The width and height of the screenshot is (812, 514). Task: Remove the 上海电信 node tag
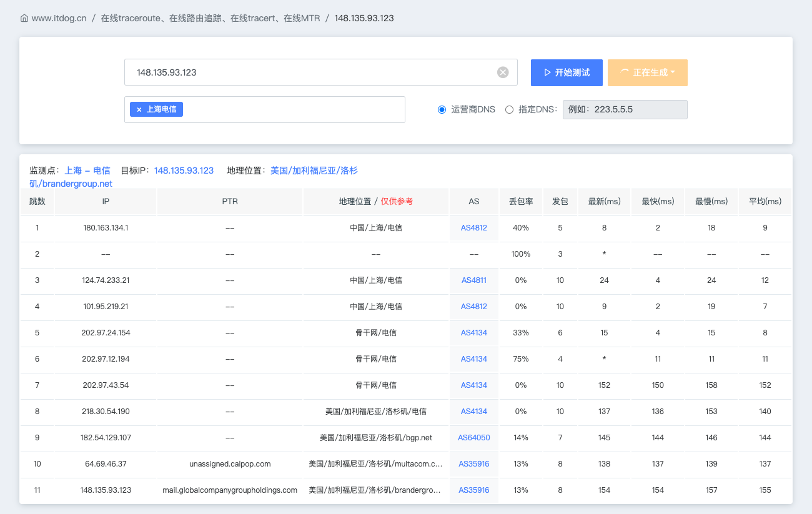coord(139,109)
